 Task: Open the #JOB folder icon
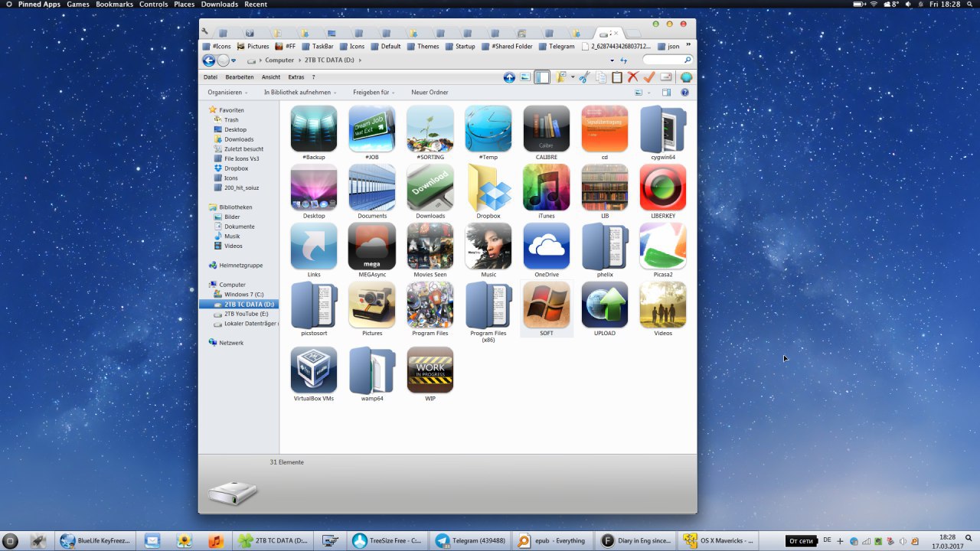[x=372, y=129]
